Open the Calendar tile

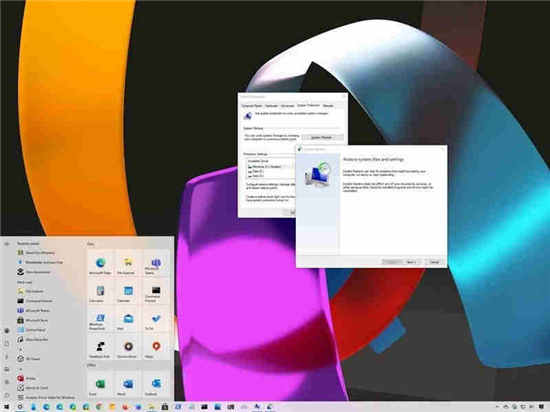128,292
